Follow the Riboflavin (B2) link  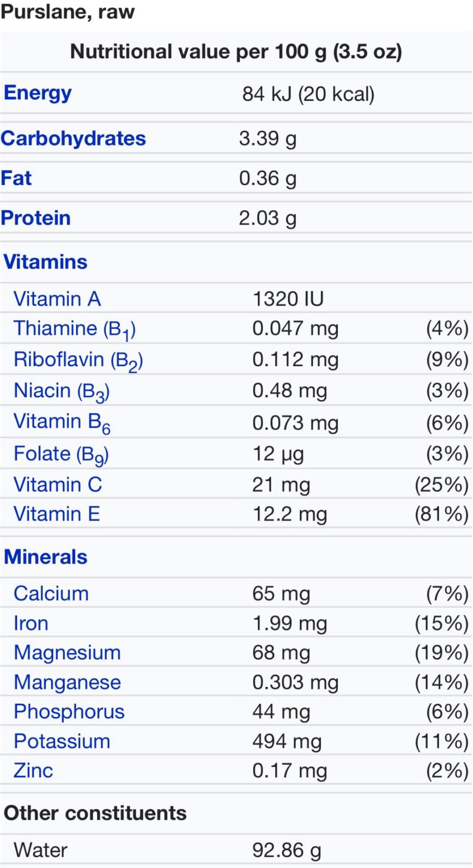pos(79,361)
